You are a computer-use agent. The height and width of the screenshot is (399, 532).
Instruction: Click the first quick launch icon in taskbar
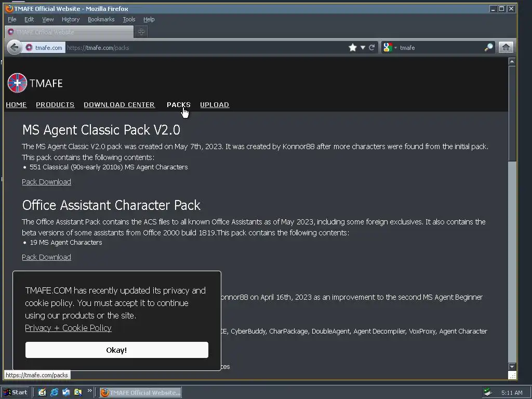42,393
